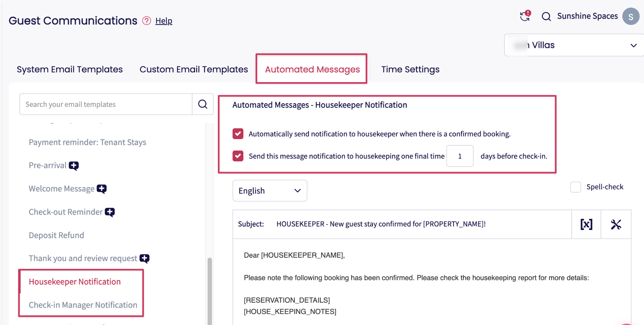Open the S user avatar
The width and height of the screenshot is (644, 325).
[x=630, y=16]
